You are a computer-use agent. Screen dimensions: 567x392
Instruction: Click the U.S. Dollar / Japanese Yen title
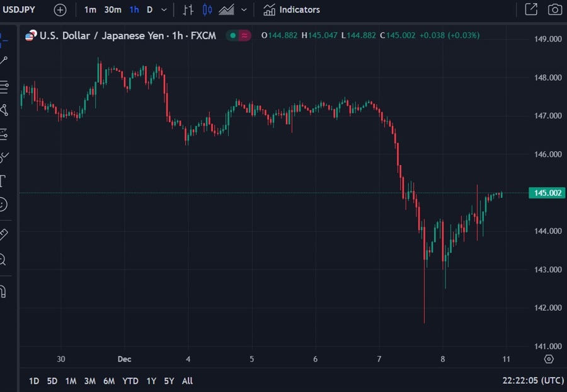point(101,35)
